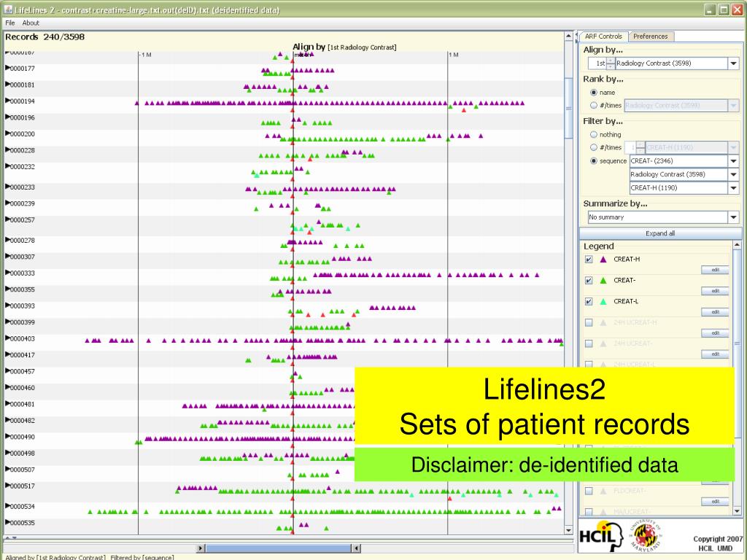This screenshot has height=560, width=747.
Task: Expand patient record 0000403
Action: (x=7, y=338)
